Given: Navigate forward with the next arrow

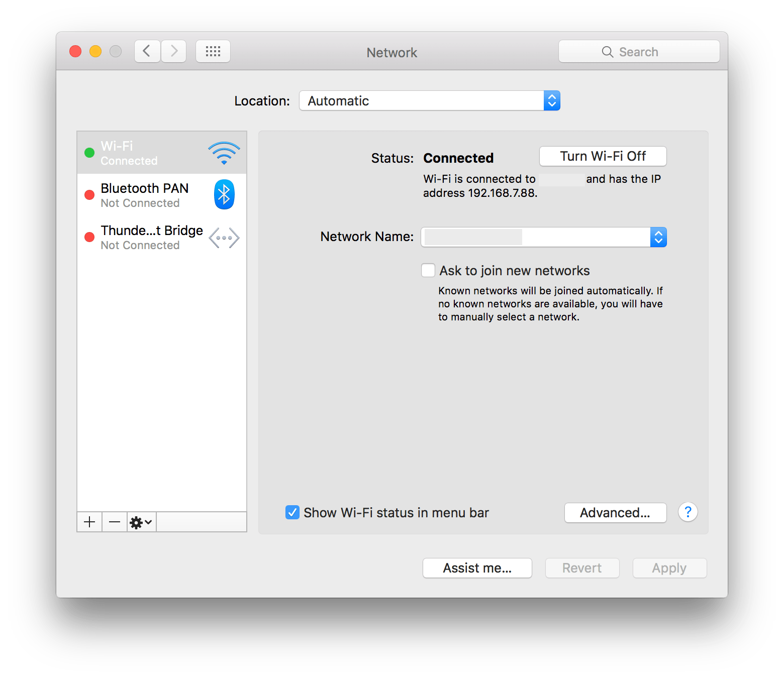Looking at the screenshot, I should (x=173, y=51).
